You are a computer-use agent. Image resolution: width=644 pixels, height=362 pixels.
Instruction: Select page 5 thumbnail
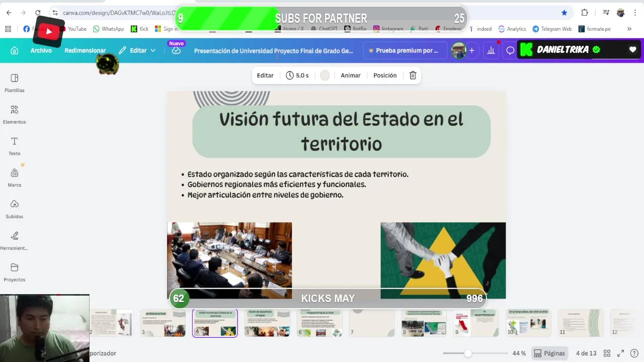(267, 323)
